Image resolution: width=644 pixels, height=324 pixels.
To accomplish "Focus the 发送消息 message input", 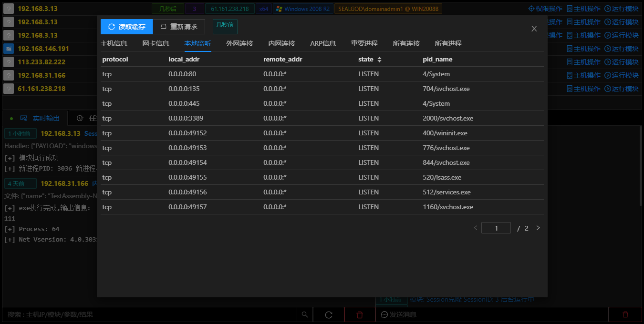I will [492, 314].
